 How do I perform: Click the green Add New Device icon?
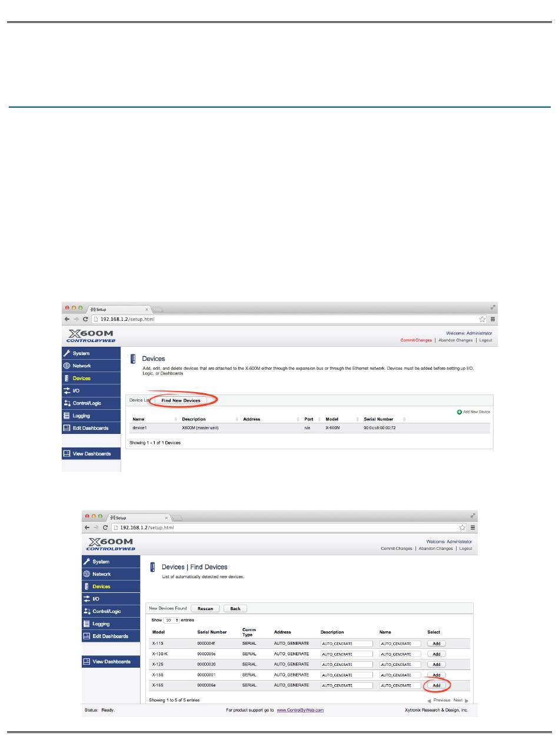pyautogui.click(x=459, y=412)
